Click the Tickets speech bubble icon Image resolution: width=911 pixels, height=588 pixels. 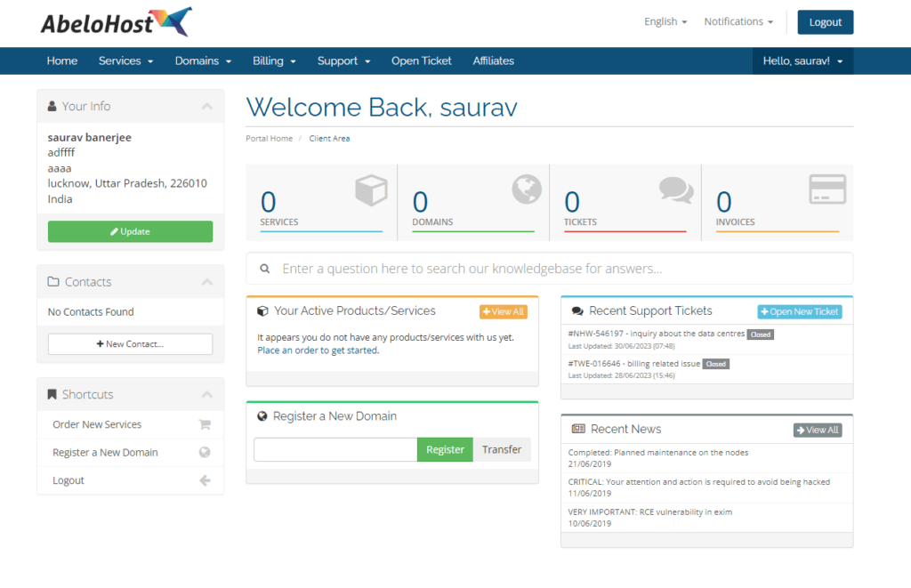coord(677,189)
